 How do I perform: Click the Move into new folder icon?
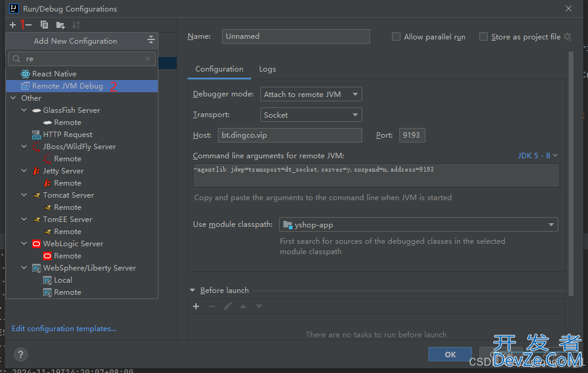[x=60, y=25]
